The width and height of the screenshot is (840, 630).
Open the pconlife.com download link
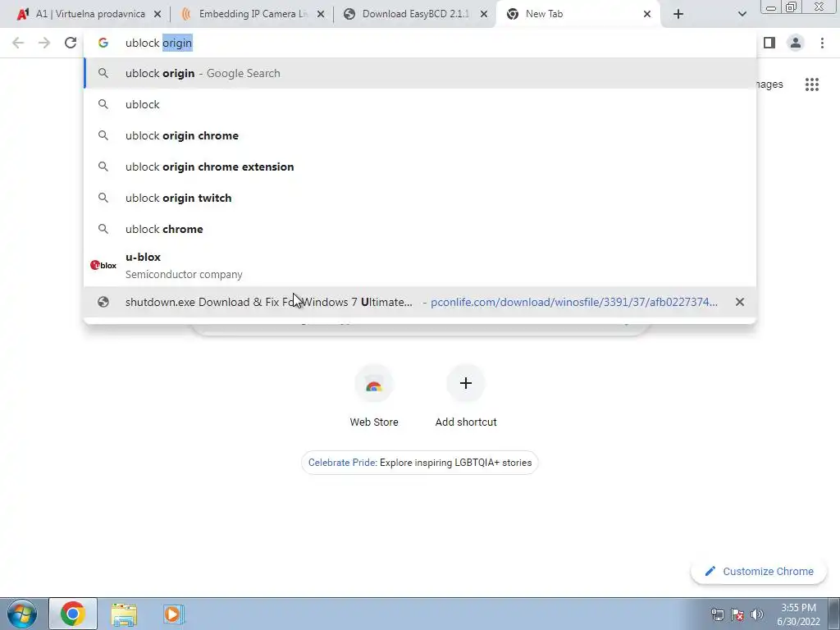coord(573,302)
